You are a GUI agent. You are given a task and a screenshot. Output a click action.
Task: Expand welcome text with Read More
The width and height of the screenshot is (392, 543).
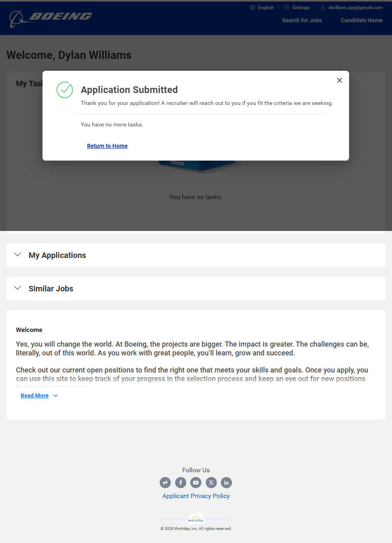[35, 396]
